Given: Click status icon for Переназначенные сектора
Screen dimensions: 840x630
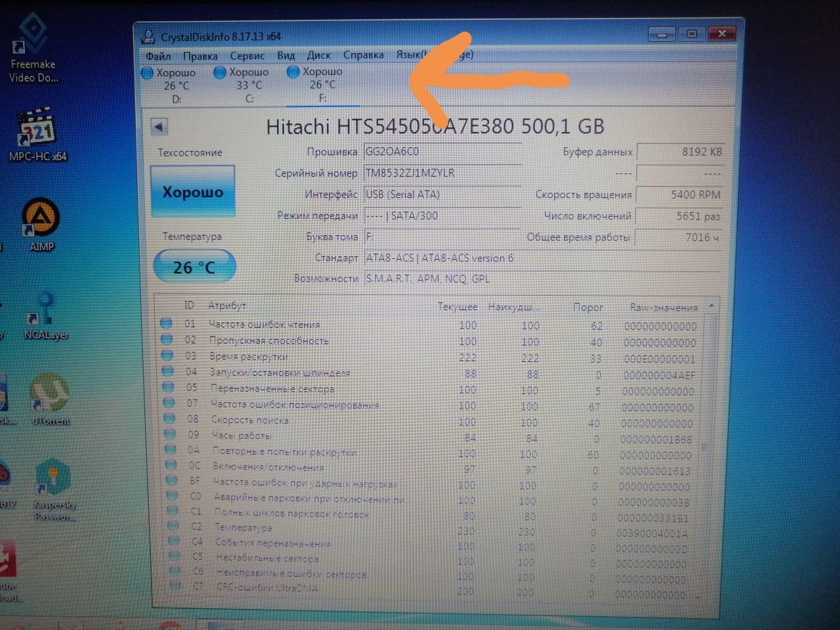Looking at the screenshot, I should pyautogui.click(x=169, y=387).
